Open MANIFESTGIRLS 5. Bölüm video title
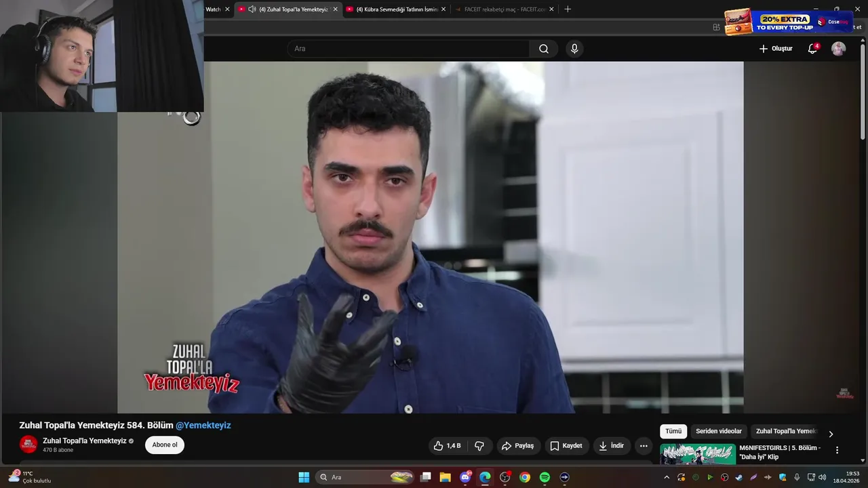The width and height of the screenshot is (868, 488). click(x=780, y=452)
